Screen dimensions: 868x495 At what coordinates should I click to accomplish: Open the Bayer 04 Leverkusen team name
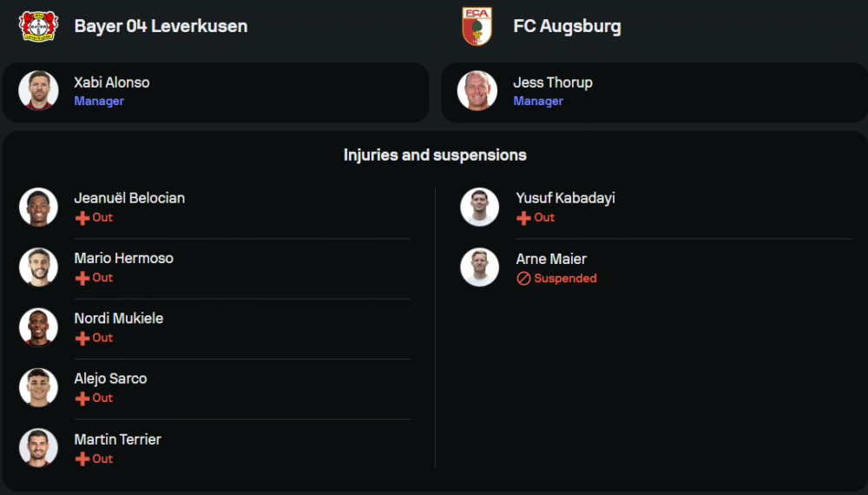click(161, 26)
